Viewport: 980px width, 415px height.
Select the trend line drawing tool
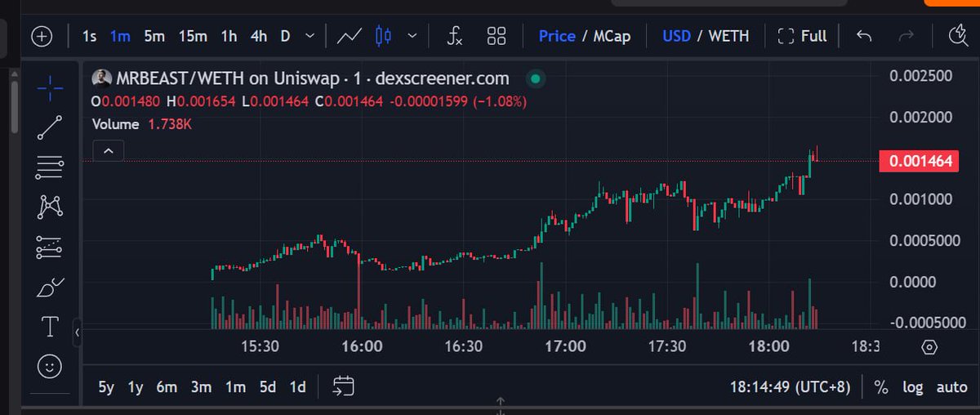point(50,128)
